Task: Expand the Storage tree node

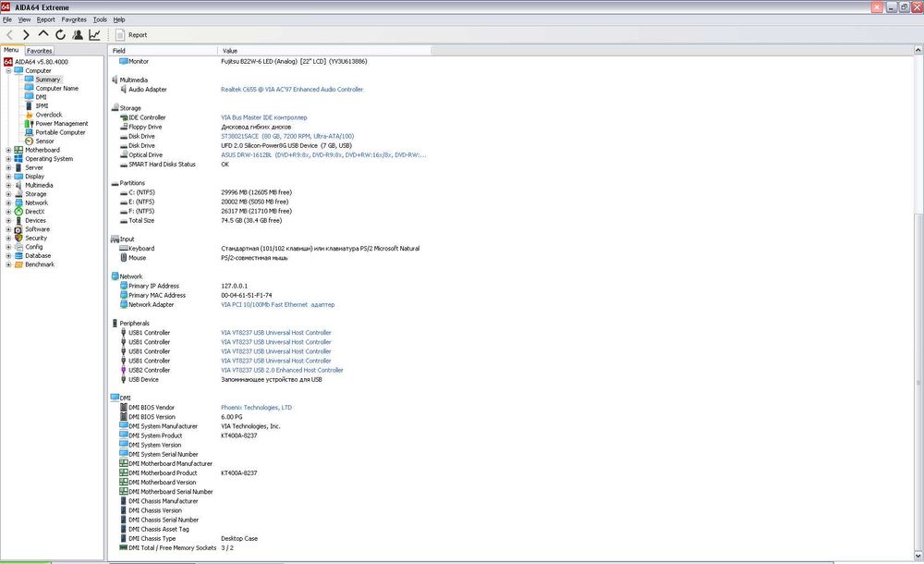Action: click(8, 194)
